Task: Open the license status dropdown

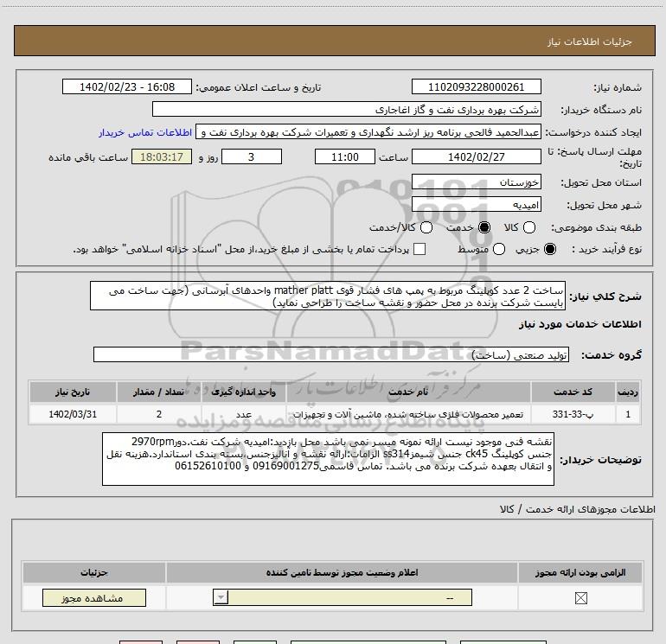Action: click(343, 597)
